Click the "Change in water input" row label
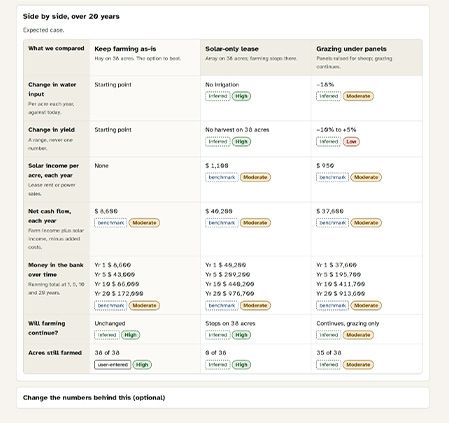Image resolution: width=449 pixels, height=423 pixels. 52,89
